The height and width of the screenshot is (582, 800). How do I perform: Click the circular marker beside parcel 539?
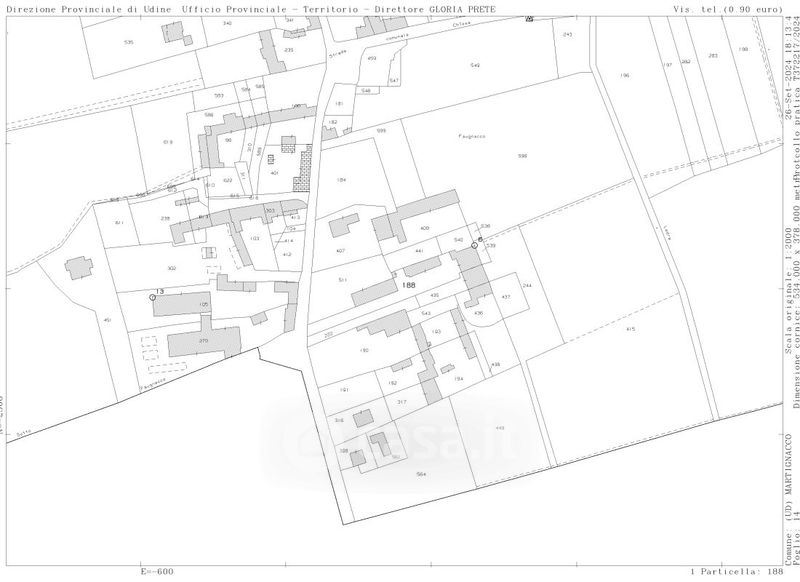[474, 244]
